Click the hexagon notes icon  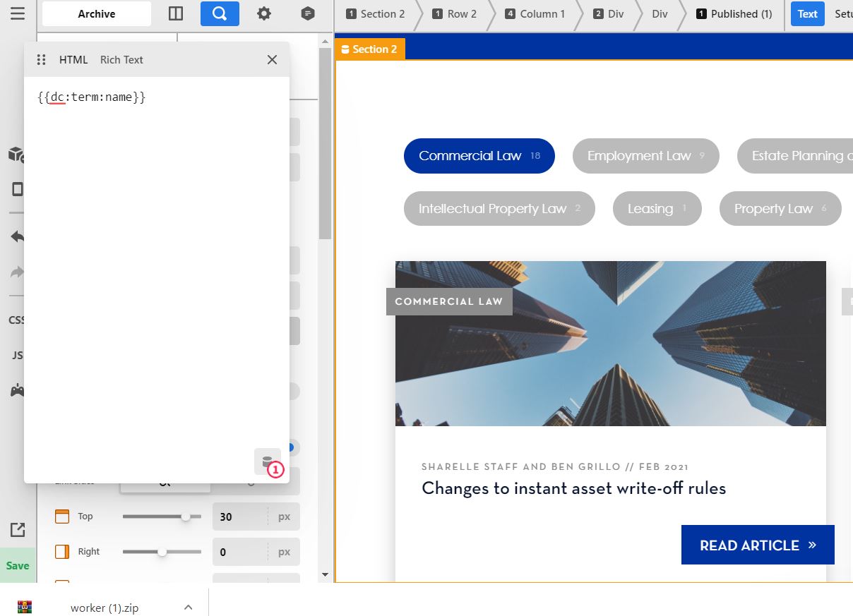pyautogui.click(x=308, y=13)
